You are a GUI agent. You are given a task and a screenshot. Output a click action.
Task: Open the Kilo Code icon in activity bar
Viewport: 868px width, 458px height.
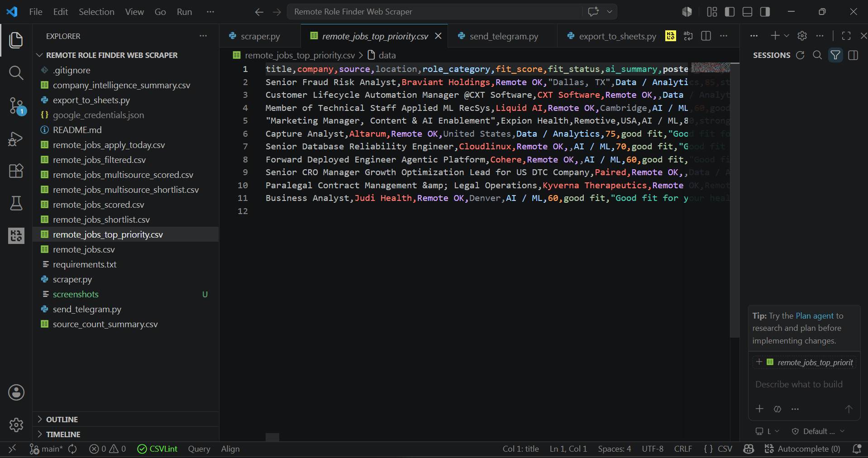[x=16, y=235]
